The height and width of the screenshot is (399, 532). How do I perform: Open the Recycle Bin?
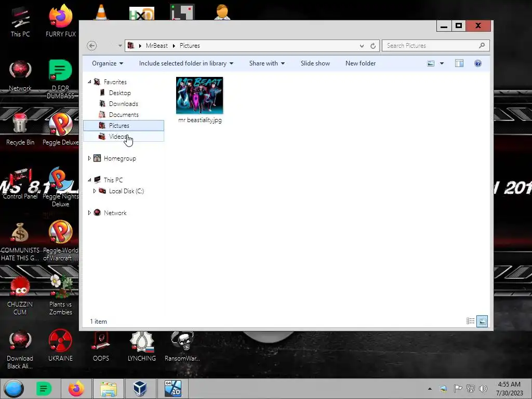click(20, 129)
